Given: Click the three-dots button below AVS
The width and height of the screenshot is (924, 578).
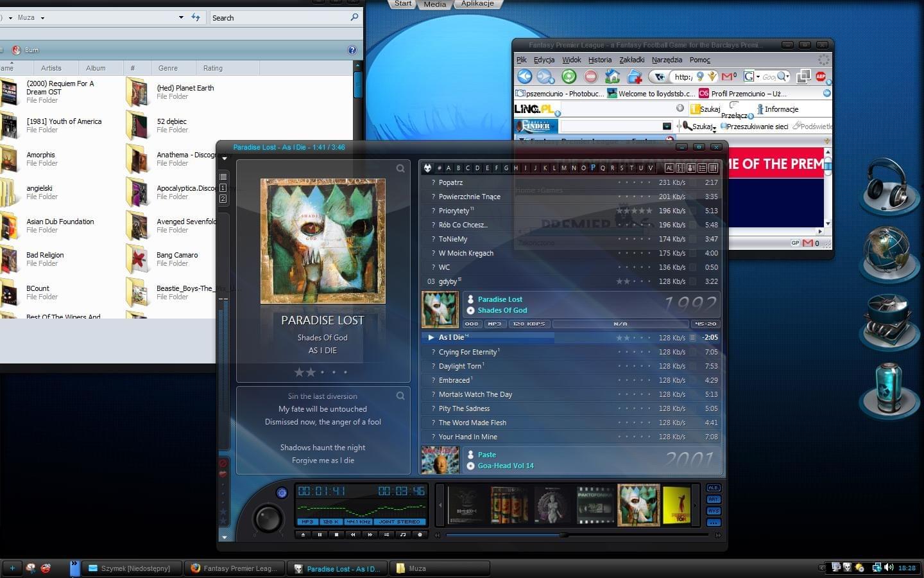Looking at the screenshot, I should [x=714, y=523].
